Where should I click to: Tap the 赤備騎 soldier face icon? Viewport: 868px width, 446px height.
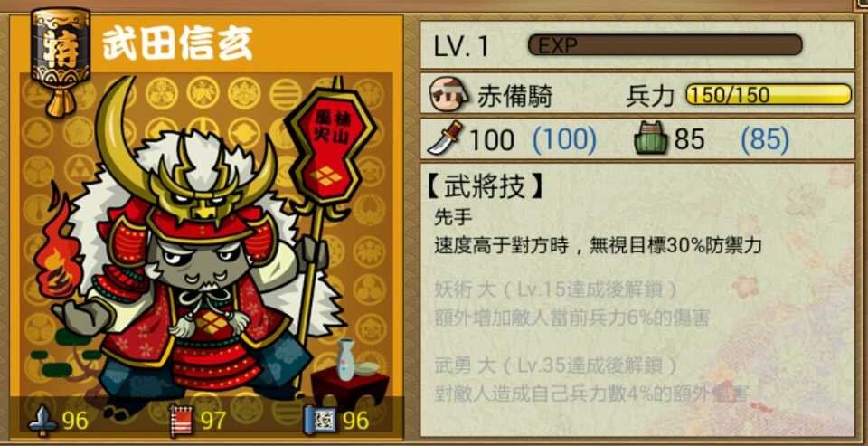tap(450, 95)
